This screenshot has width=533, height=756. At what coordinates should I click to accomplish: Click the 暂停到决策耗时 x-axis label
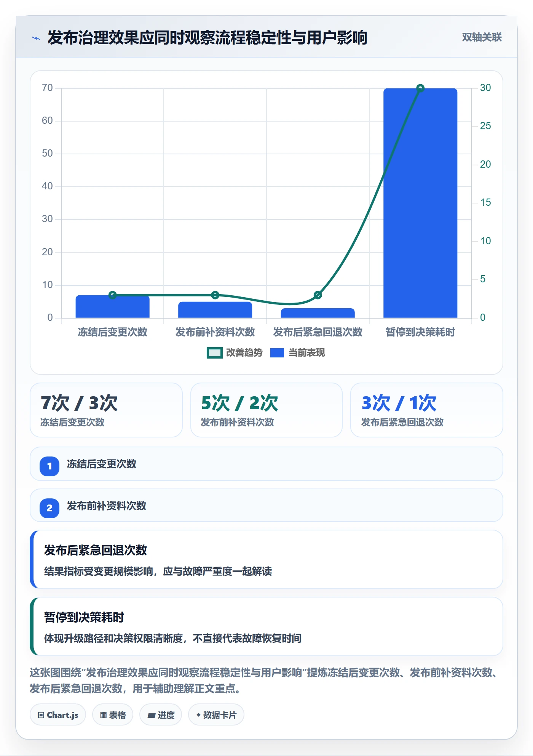point(420,332)
